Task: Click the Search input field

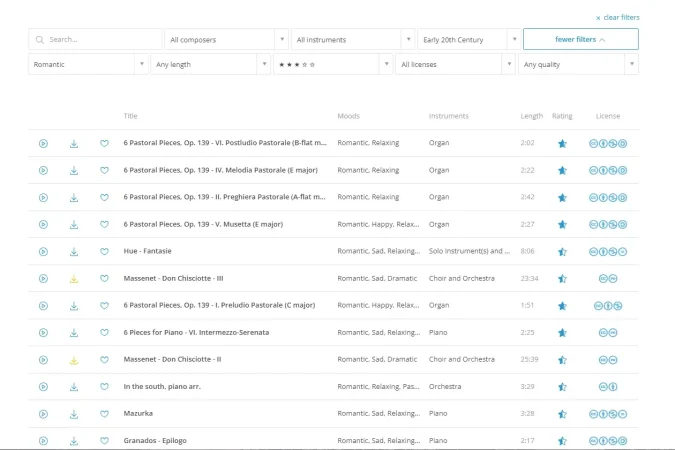Action: (x=95, y=40)
